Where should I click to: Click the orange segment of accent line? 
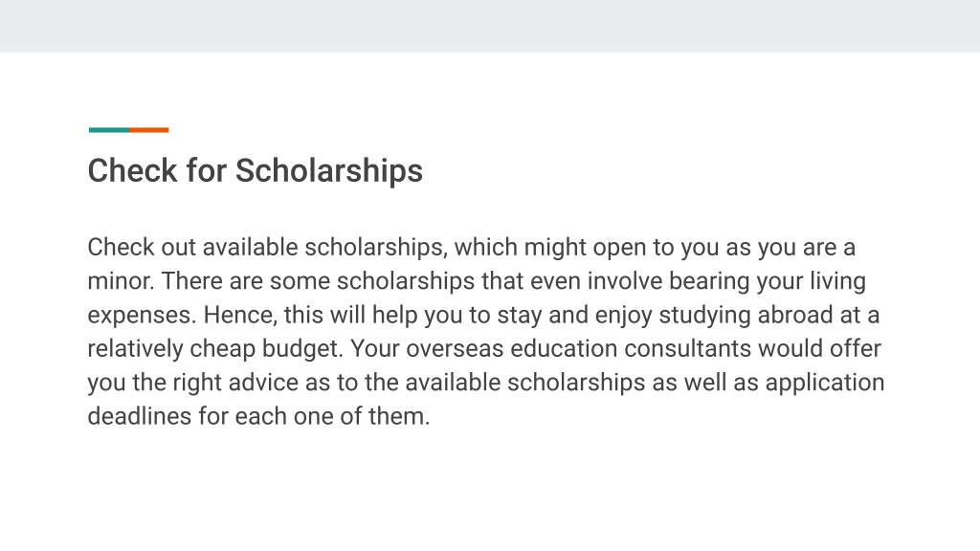[148, 130]
